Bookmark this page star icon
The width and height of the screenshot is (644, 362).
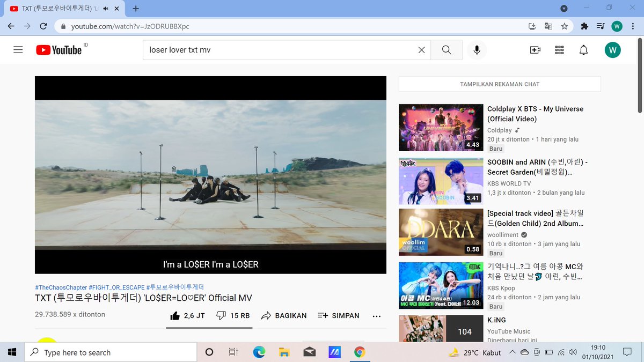tap(564, 26)
